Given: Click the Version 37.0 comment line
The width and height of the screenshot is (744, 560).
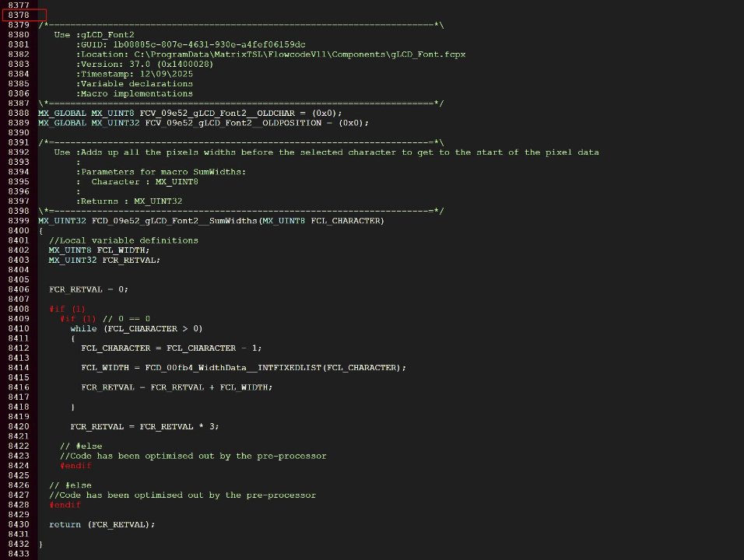Looking at the screenshot, I should (x=145, y=64).
